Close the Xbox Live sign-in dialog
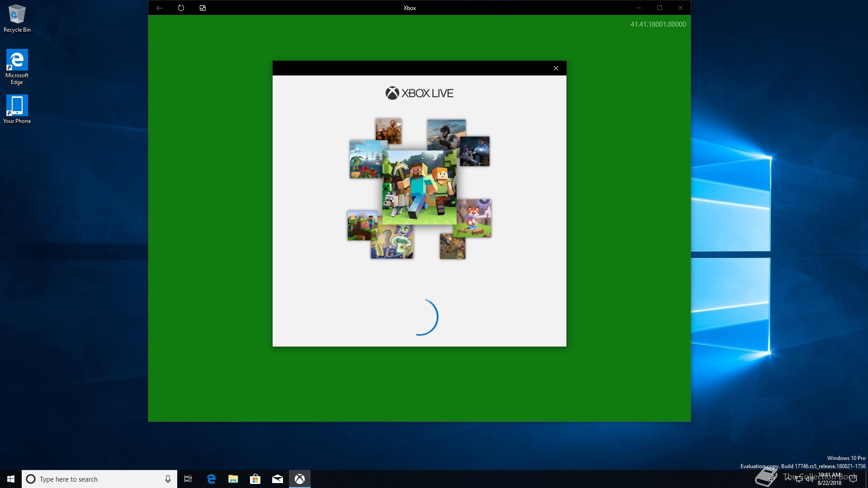The width and height of the screenshot is (868, 488). [556, 68]
